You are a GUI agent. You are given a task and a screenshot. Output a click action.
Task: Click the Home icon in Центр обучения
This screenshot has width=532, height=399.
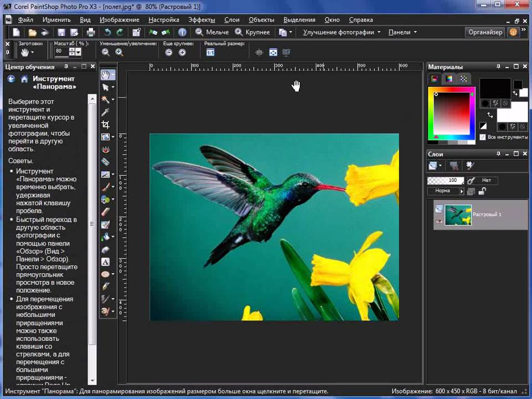24,79
